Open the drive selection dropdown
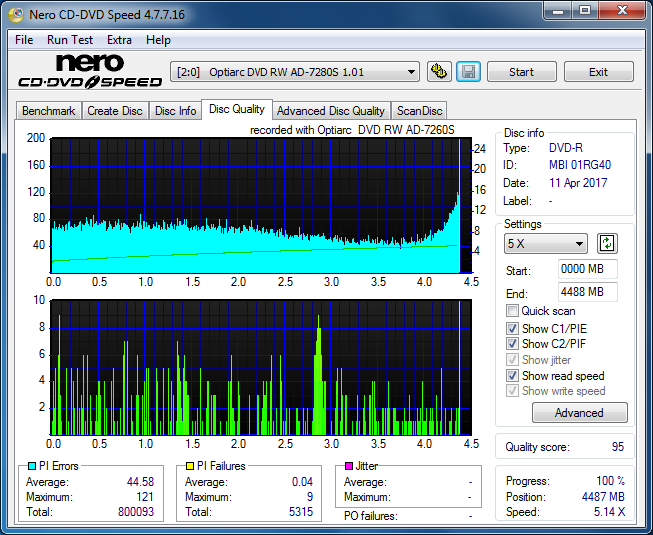 pos(295,72)
